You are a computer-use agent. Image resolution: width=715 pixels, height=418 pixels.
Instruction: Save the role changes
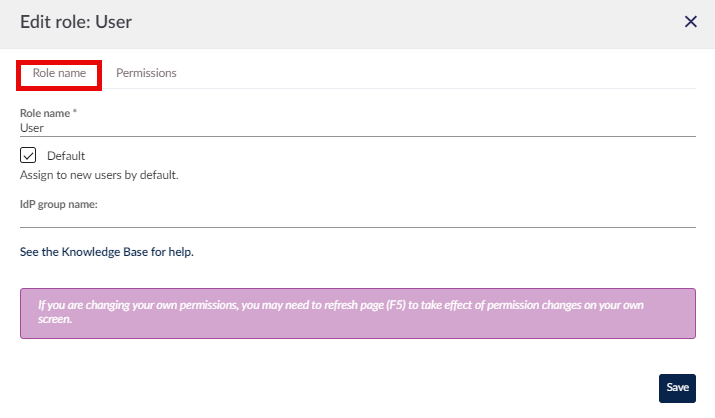tap(677, 387)
